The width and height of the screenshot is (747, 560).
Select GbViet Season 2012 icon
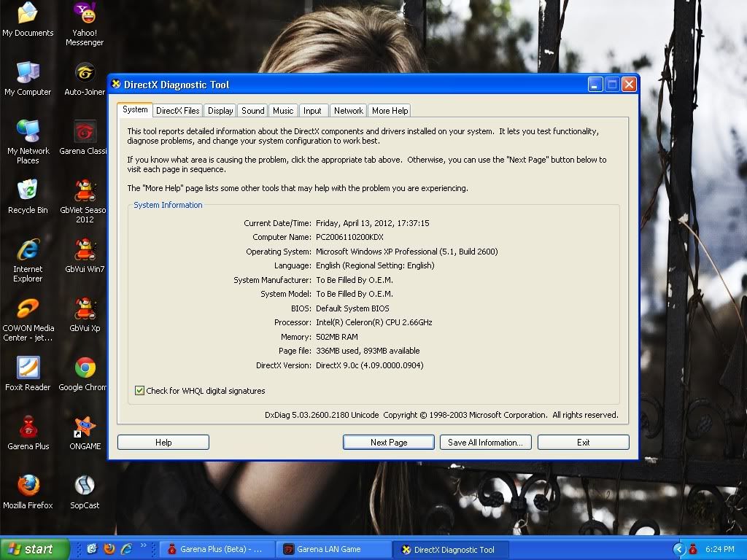(84, 201)
